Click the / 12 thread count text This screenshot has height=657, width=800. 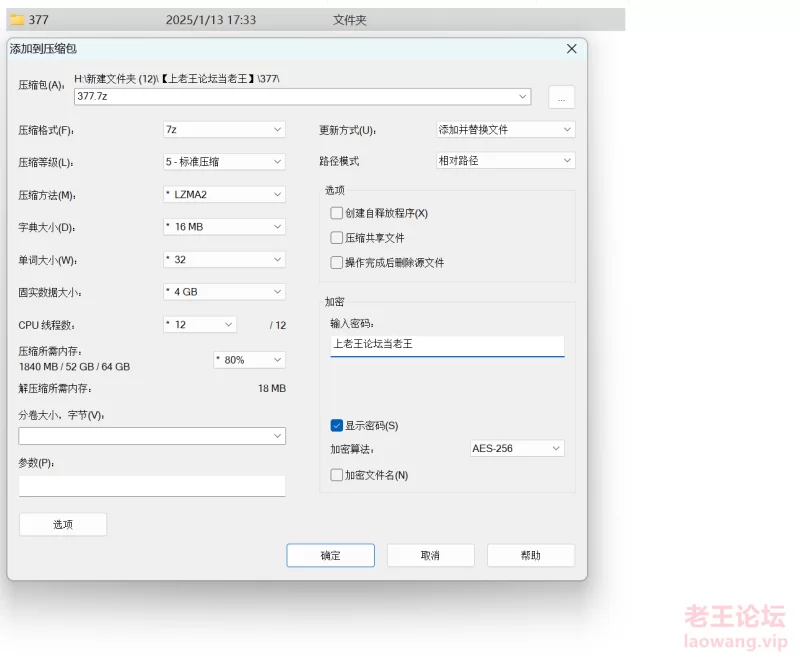point(278,325)
